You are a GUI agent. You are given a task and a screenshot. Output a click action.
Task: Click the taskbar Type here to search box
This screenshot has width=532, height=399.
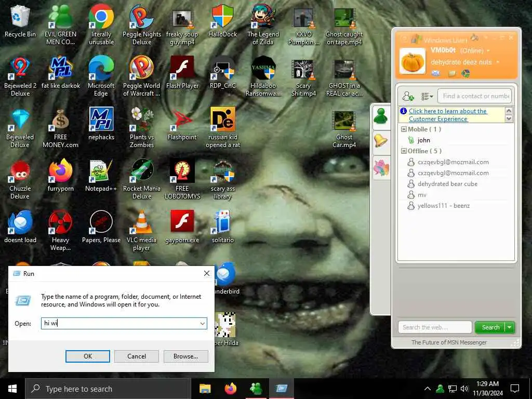coord(108,389)
